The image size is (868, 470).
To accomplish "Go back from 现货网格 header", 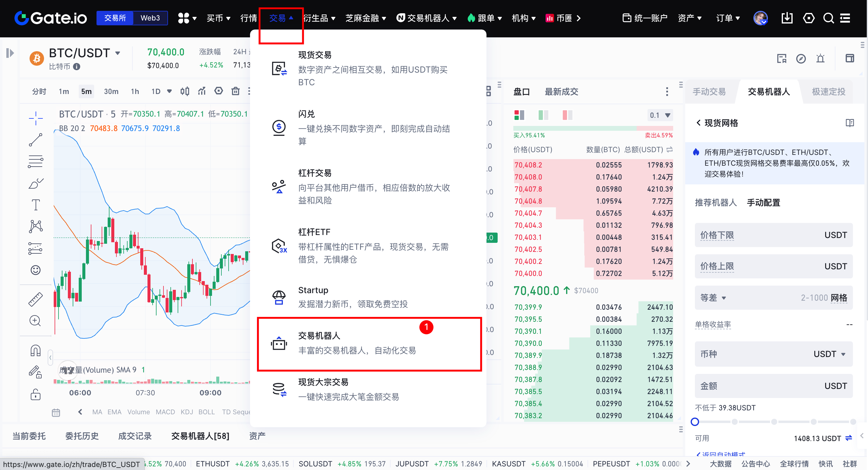I will coord(699,123).
